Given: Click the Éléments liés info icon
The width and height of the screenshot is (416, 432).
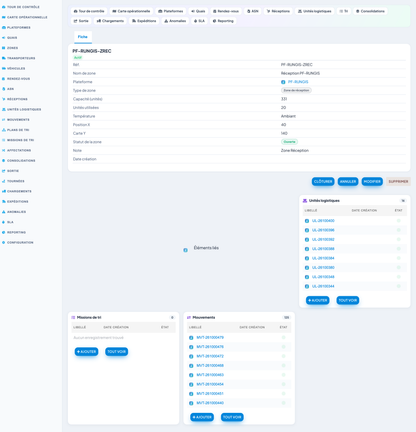Looking at the screenshot, I should [185, 250].
